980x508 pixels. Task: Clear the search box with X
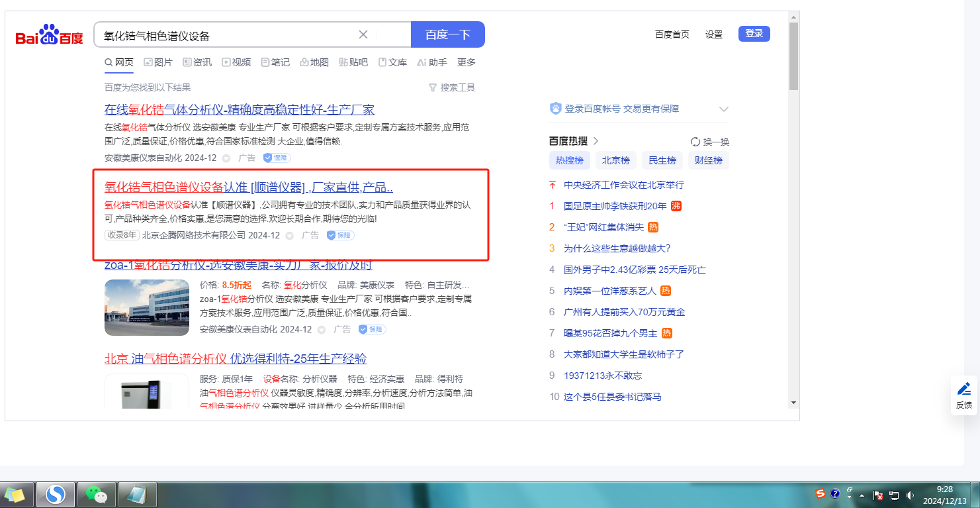click(x=363, y=35)
